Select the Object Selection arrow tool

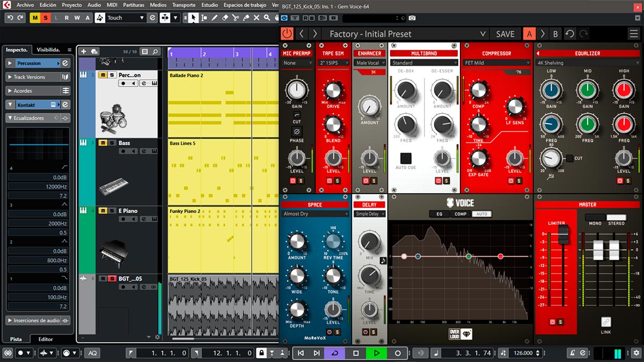point(193,18)
